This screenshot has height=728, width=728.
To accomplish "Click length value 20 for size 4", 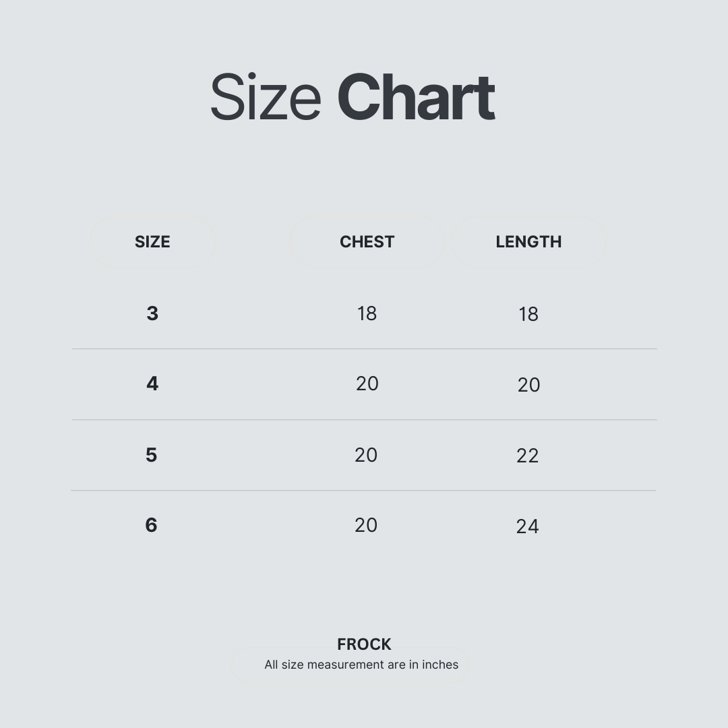I will [529, 385].
